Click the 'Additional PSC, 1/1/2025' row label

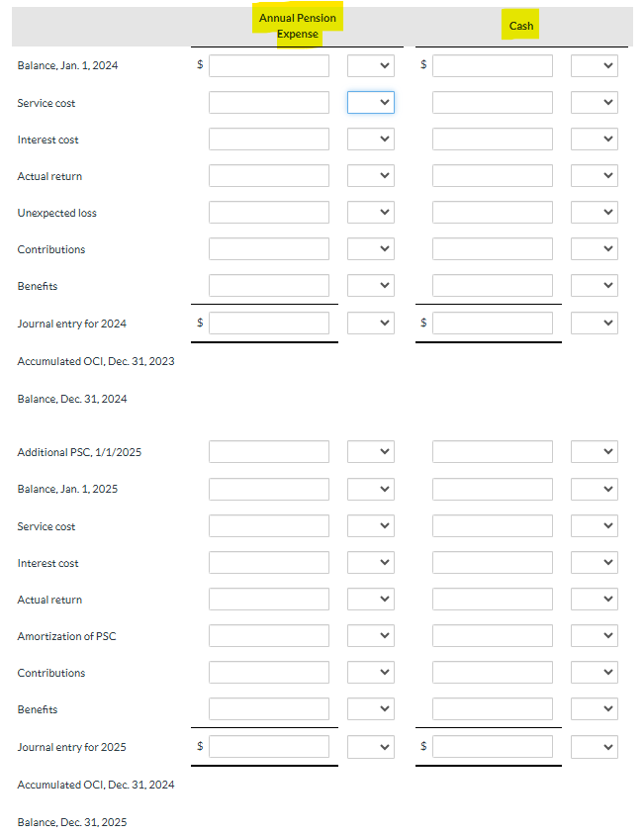(x=79, y=452)
